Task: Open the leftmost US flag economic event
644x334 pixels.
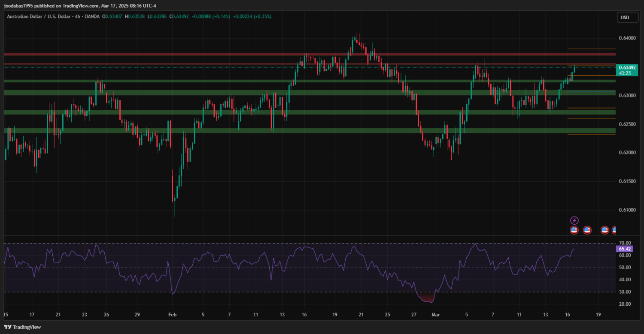Action: (x=574, y=230)
